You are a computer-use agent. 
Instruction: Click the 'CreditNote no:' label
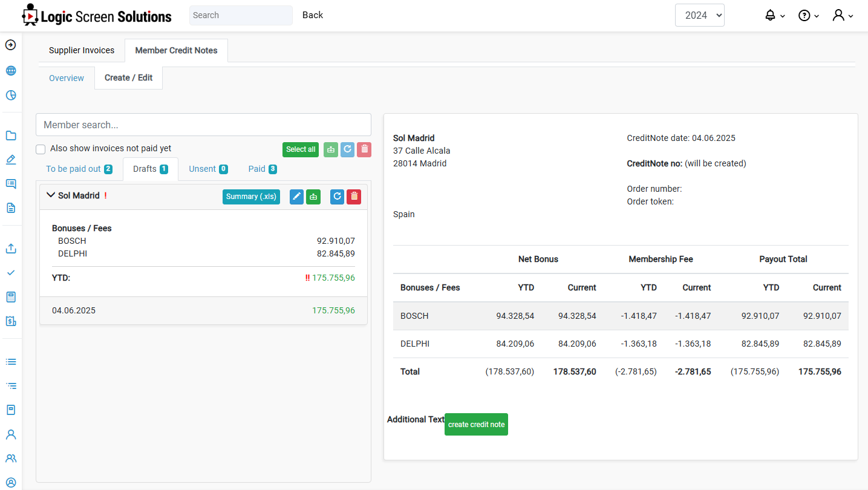654,163
